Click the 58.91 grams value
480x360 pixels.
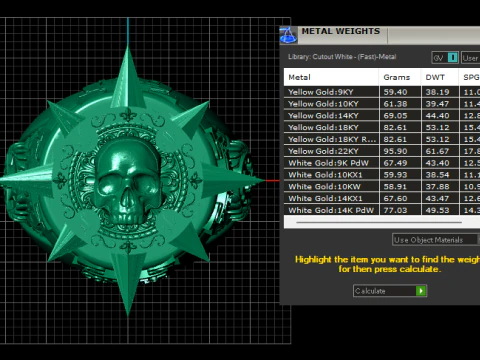click(x=395, y=187)
